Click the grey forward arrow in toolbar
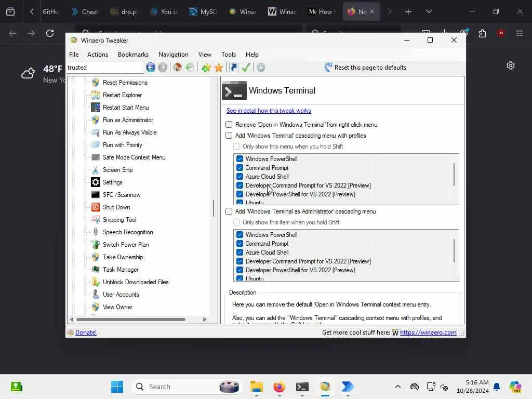Image resolution: width=532 pixels, height=399 pixels. [x=163, y=68]
